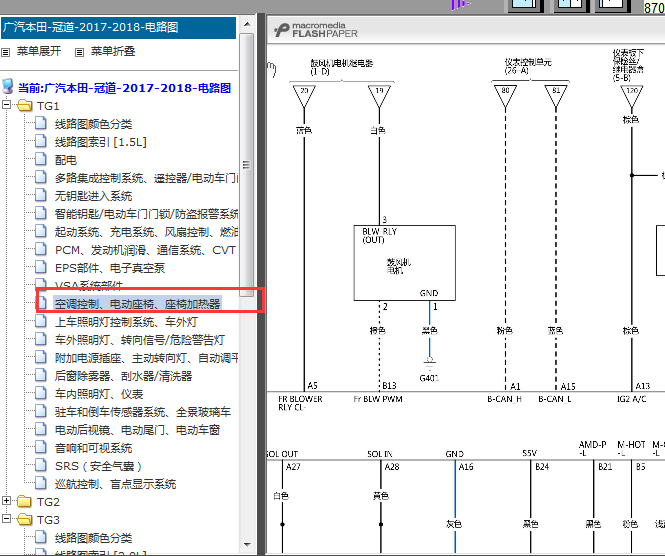Open 巡航控制、盲点显示系统 document

point(115,484)
